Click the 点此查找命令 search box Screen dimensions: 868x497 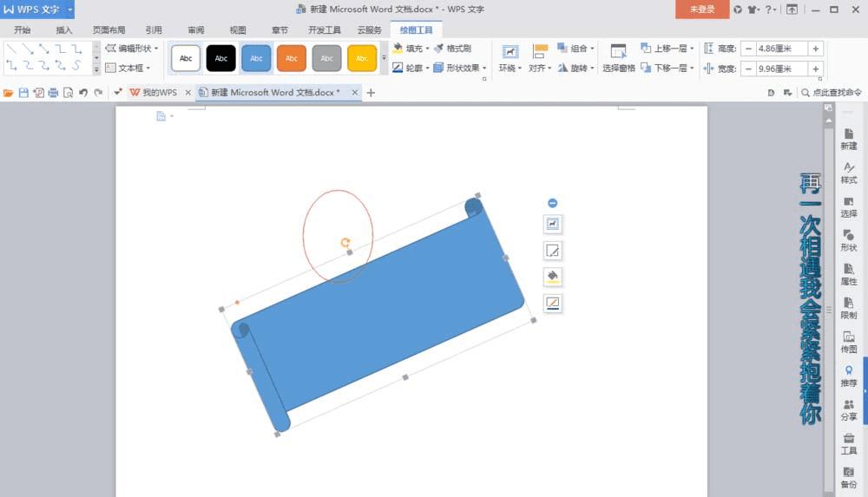832,93
